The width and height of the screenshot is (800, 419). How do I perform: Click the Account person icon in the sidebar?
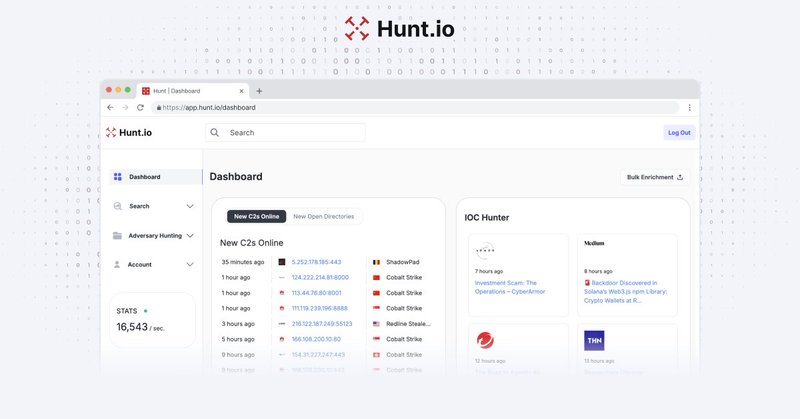(x=117, y=264)
